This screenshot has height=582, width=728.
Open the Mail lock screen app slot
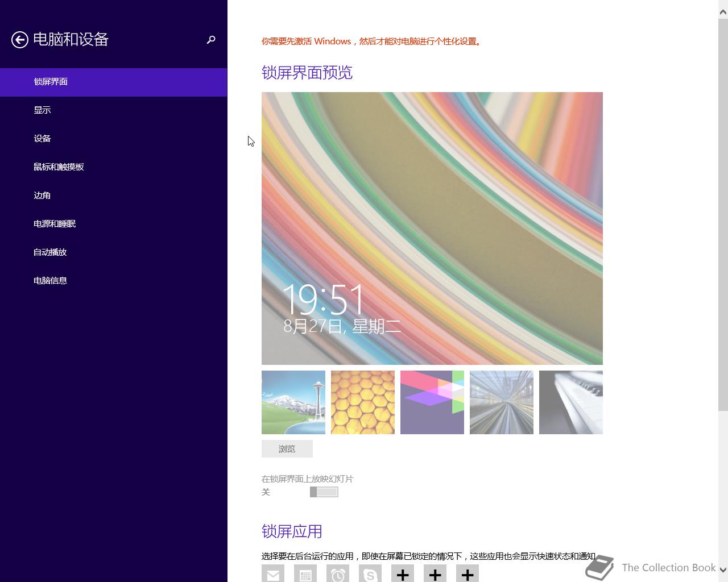273,573
